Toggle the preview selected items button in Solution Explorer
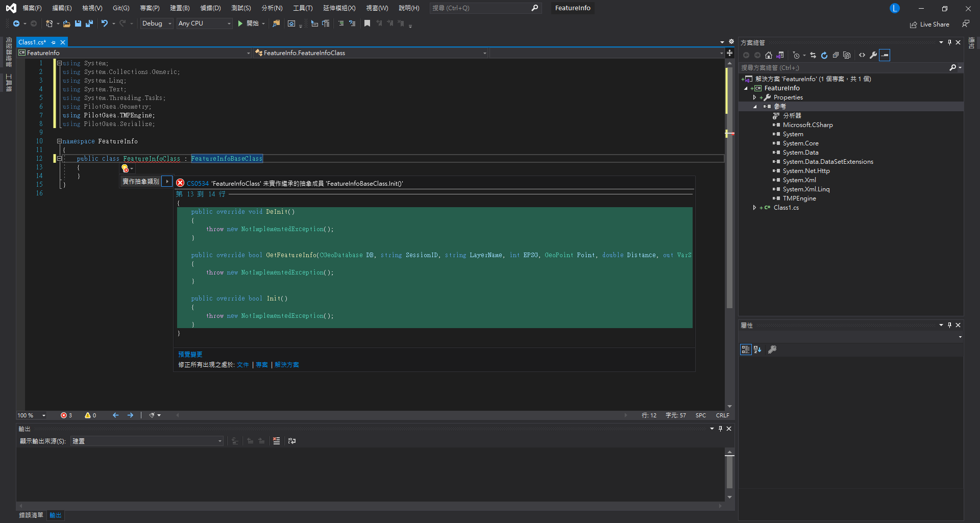The width and height of the screenshot is (980, 523). [x=885, y=55]
